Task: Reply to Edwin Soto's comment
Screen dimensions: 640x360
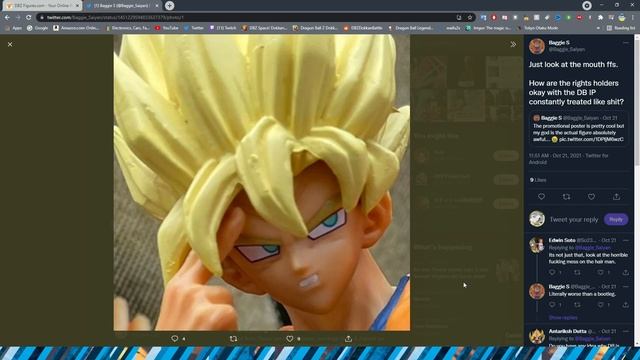Action: click(552, 272)
